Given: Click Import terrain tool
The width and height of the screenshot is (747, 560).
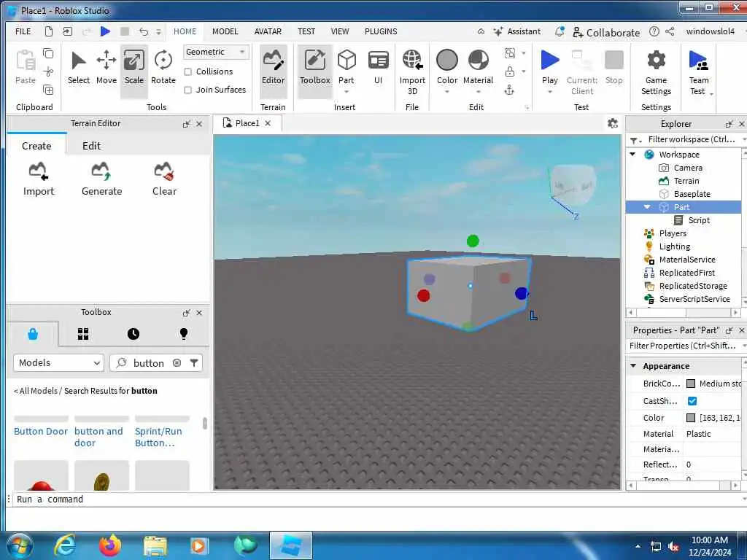Looking at the screenshot, I should tap(39, 179).
